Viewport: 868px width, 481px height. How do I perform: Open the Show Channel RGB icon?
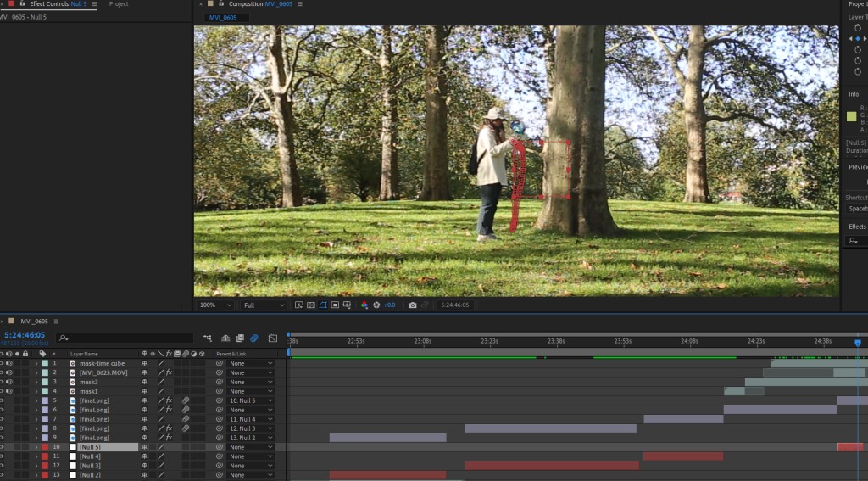click(x=364, y=305)
